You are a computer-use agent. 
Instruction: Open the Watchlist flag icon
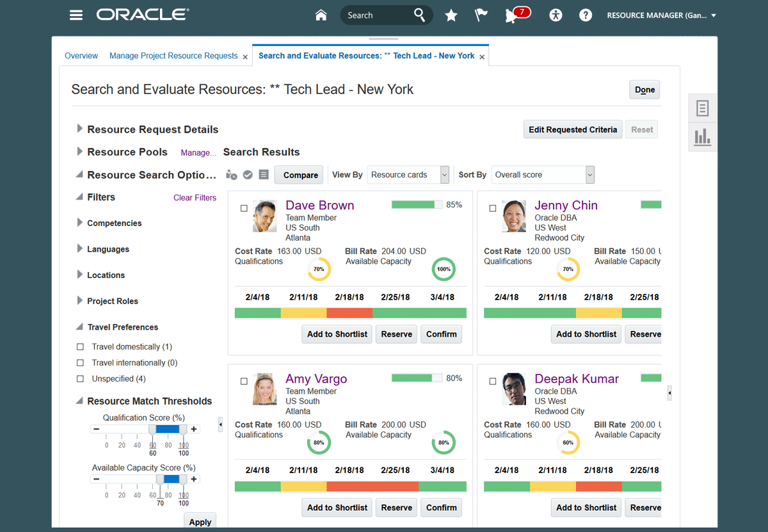[x=481, y=15]
